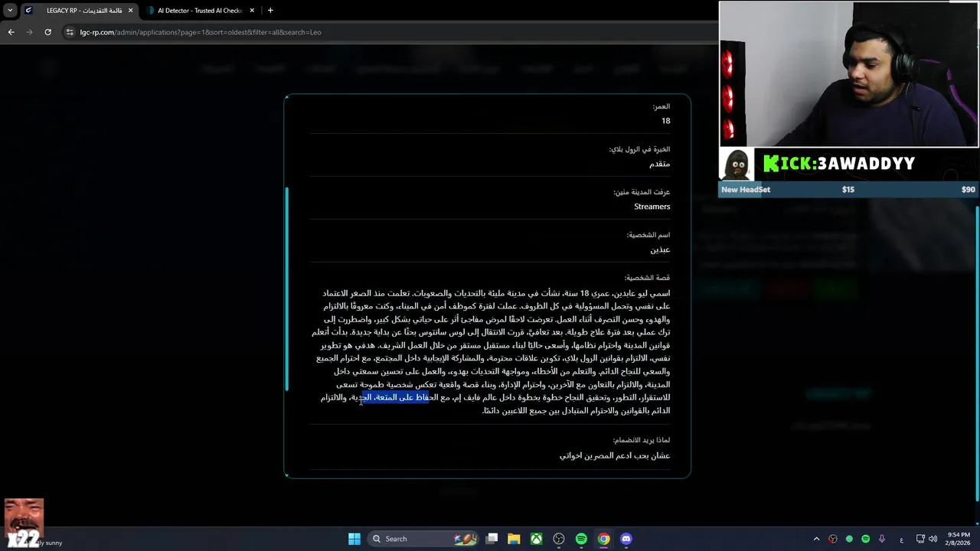Viewport: 980px width, 551px height.
Task: Launch the Xbox app from taskbar
Action: pyautogui.click(x=537, y=539)
